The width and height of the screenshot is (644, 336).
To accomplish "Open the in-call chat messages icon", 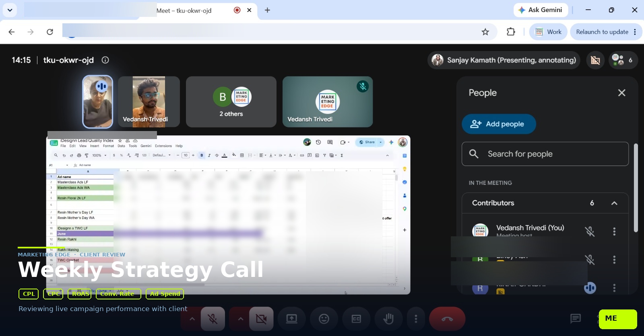I will pyautogui.click(x=576, y=319).
